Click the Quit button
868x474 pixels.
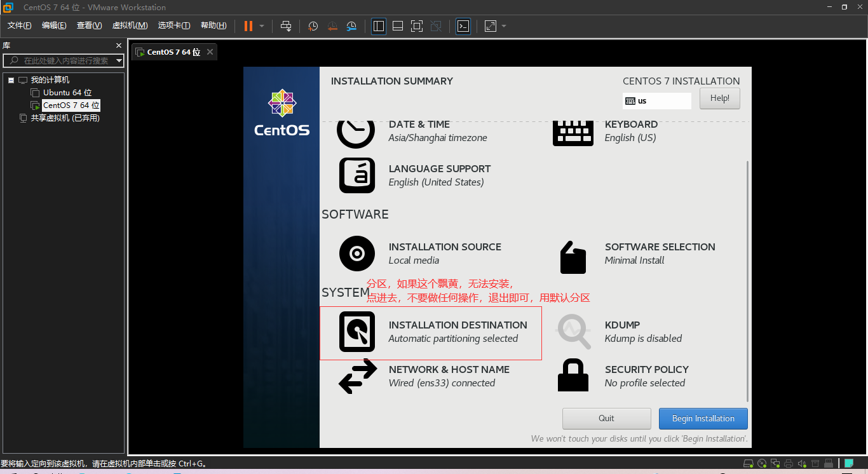[607, 419]
